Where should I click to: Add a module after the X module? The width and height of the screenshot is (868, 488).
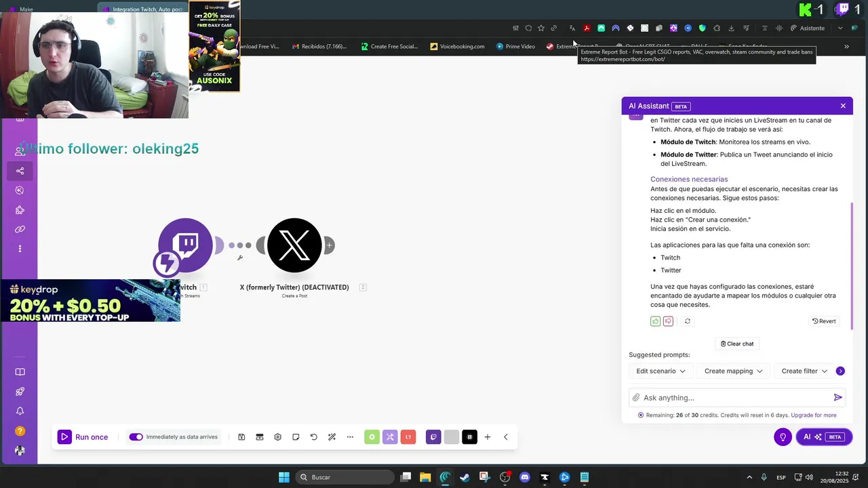click(330, 245)
